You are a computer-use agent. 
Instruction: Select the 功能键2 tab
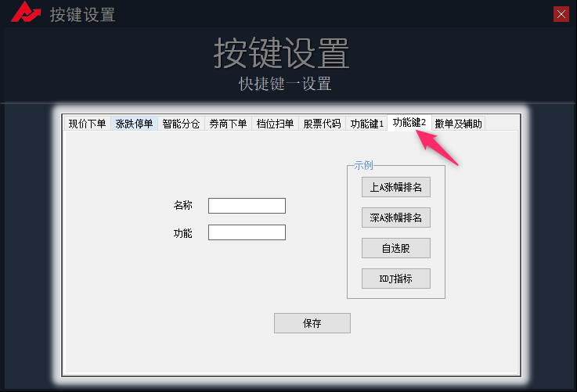pyautogui.click(x=409, y=122)
